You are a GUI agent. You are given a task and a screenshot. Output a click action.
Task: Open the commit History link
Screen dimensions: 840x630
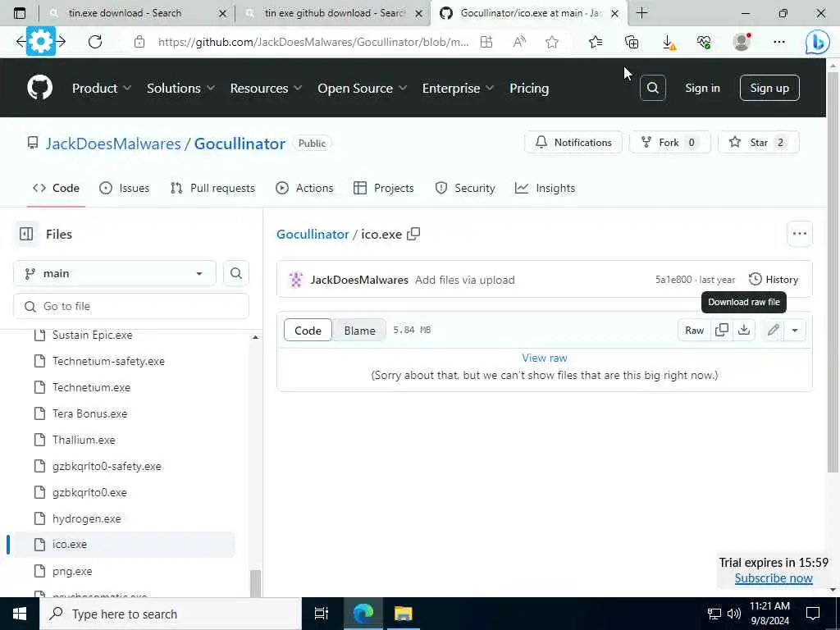(773, 279)
